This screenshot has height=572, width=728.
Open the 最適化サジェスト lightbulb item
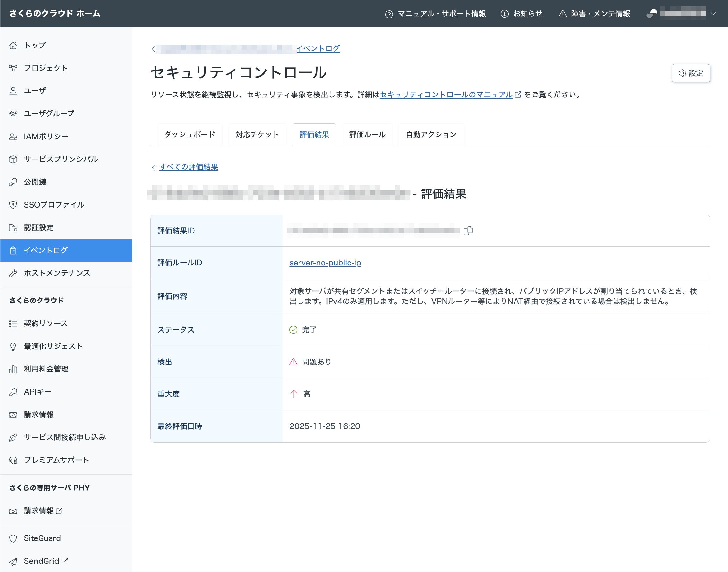point(13,346)
